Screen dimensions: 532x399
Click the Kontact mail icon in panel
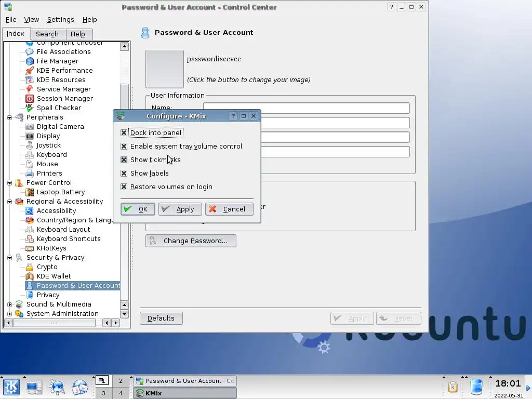79,387
